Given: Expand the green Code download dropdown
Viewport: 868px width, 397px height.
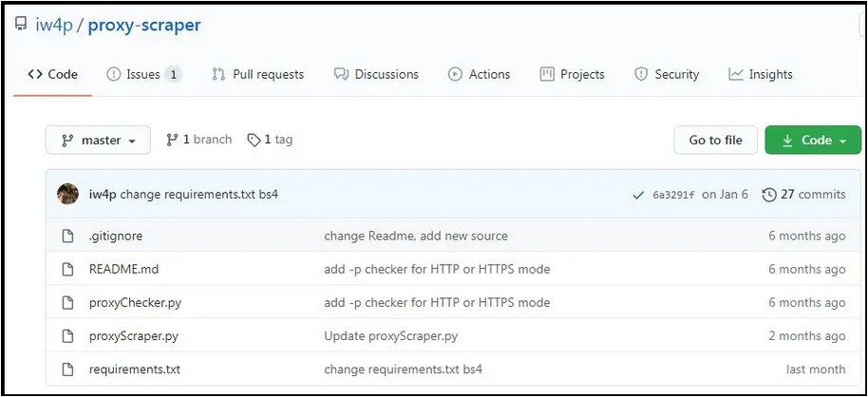Looking at the screenshot, I should click(813, 140).
